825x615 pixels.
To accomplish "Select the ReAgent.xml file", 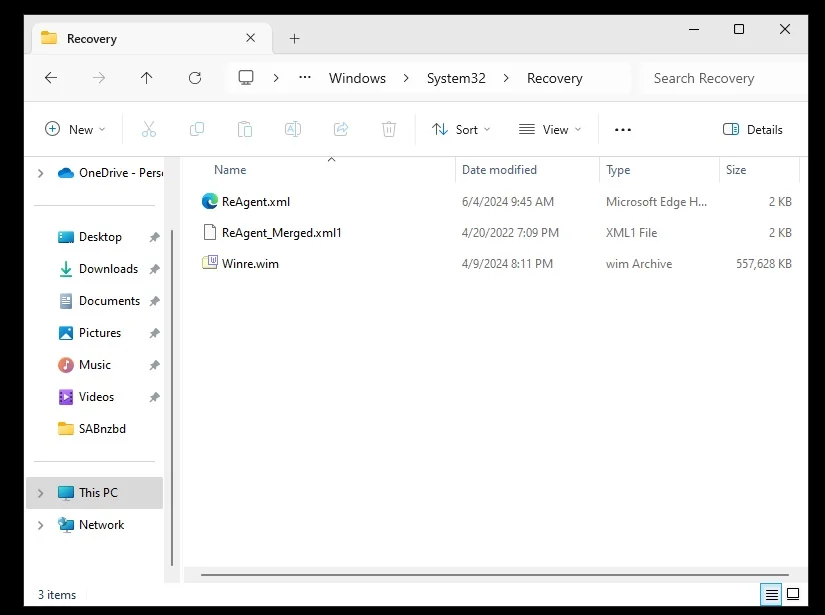I will coord(256,201).
